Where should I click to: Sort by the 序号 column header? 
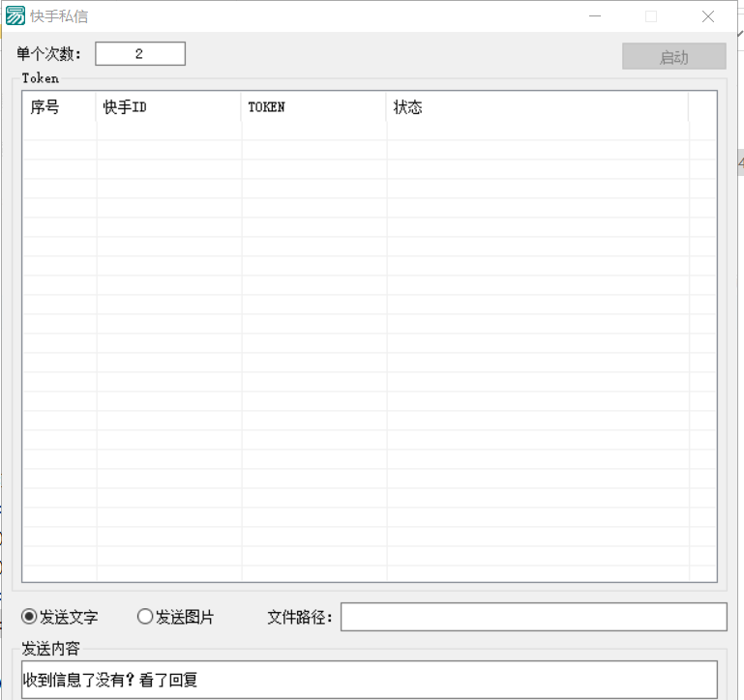[x=59, y=107]
